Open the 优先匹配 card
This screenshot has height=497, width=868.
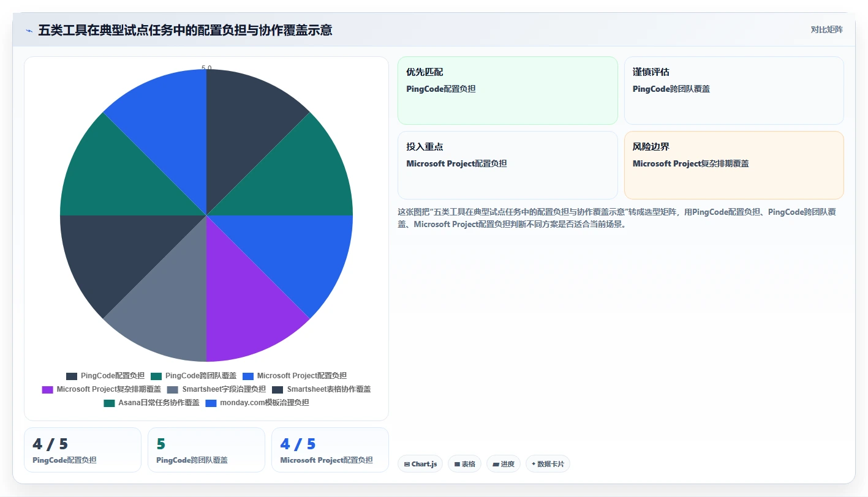508,91
